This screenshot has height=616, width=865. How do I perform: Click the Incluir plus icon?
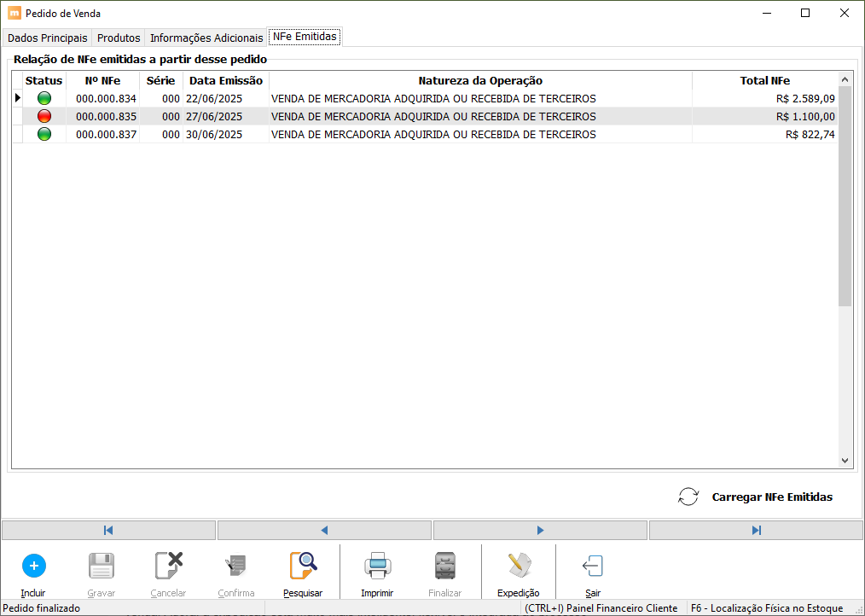coord(33,565)
